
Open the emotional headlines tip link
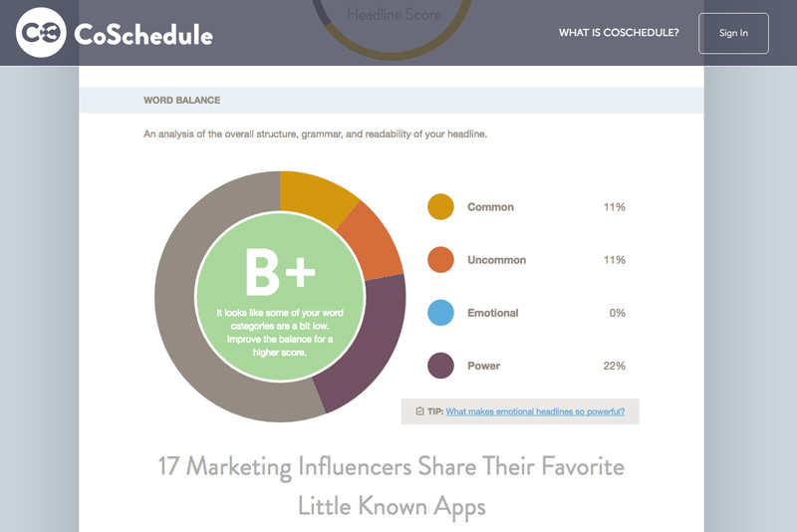(x=535, y=411)
